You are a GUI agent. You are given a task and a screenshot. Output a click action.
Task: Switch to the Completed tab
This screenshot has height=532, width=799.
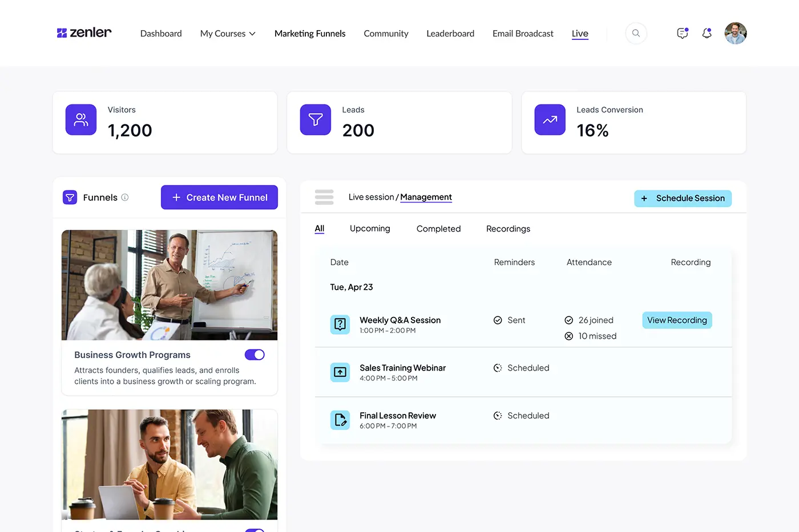438,229
